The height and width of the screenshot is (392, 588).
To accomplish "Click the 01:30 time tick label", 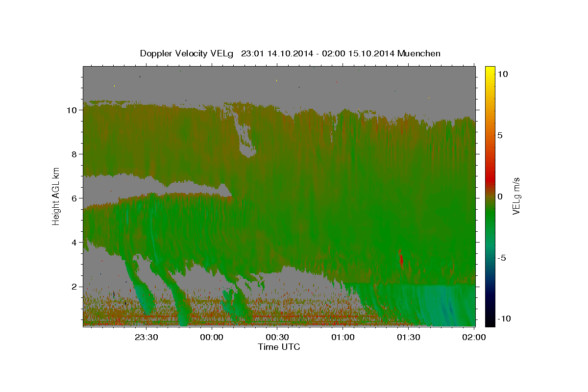I will point(408,337).
